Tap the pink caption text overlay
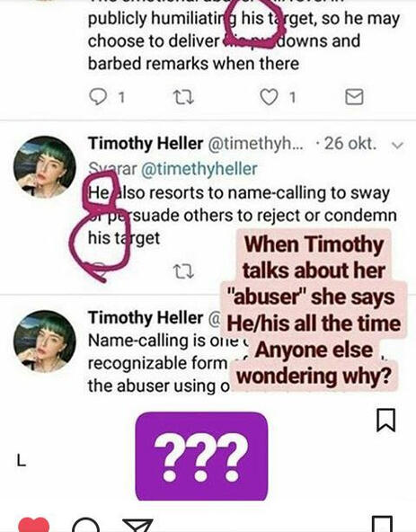416x532 pixels. click(x=314, y=310)
